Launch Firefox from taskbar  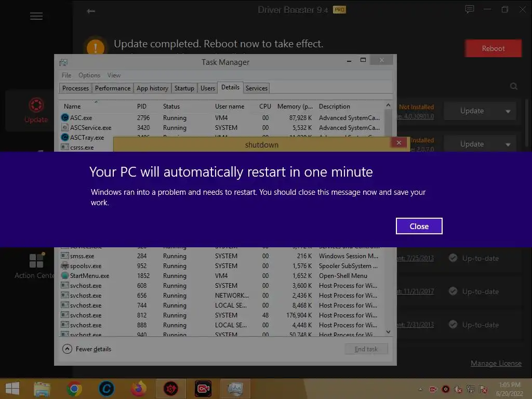pyautogui.click(x=138, y=389)
